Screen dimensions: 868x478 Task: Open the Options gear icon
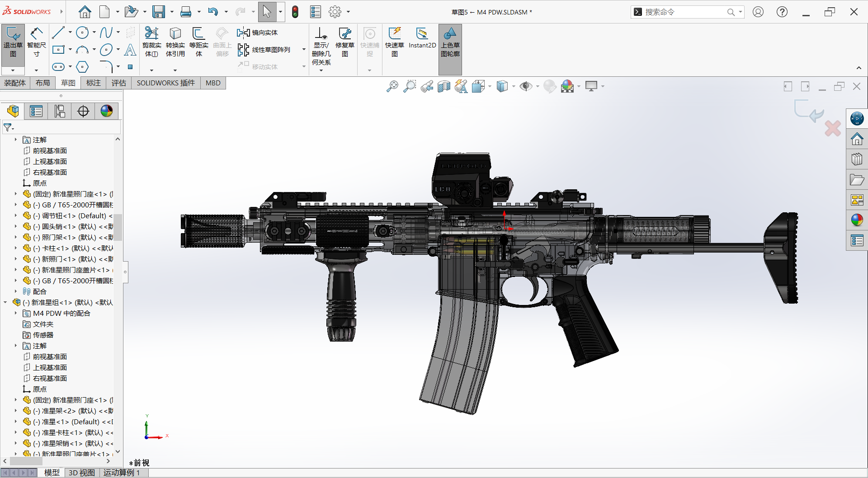pyautogui.click(x=335, y=12)
